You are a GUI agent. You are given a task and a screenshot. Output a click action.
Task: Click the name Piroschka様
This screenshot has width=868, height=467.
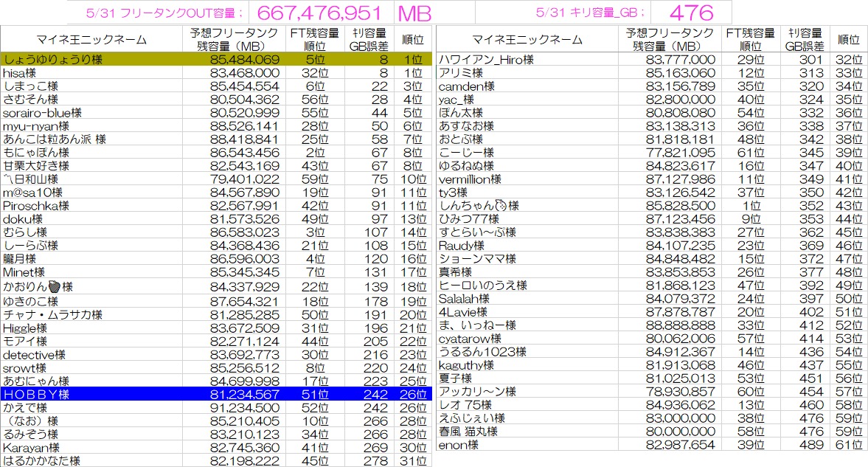pyautogui.click(x=36, y=206)
